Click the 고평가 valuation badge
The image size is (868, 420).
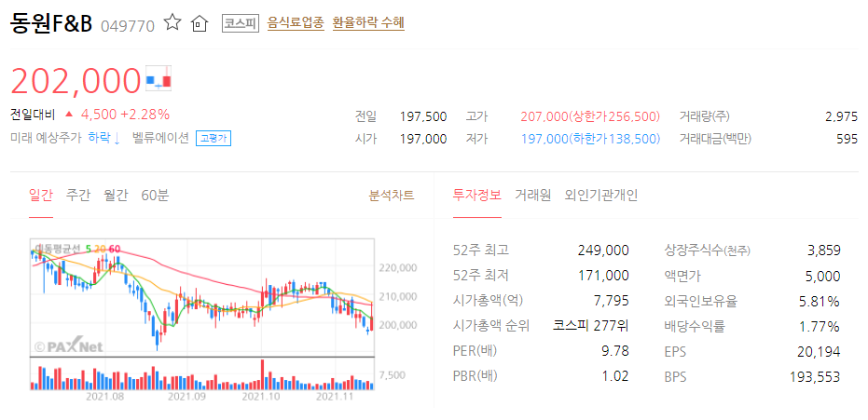[x=214, y=138]
